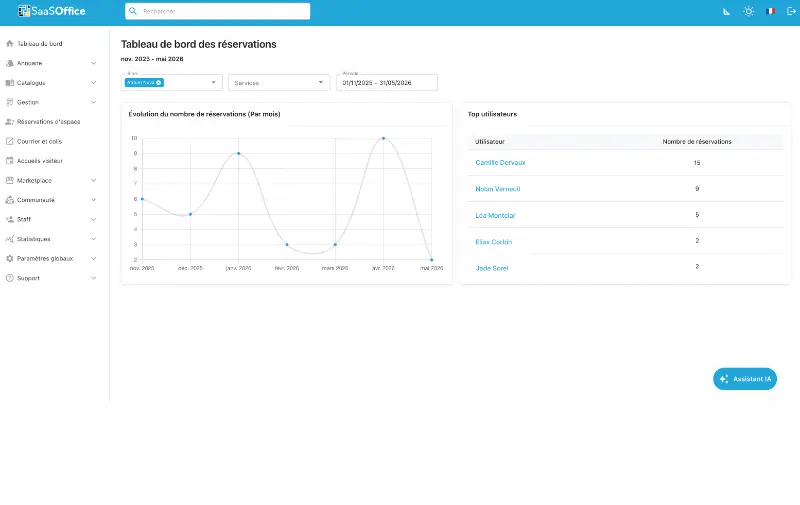
Task: Open the Sites dropdown arrow
Action: (x=213, y=82)
